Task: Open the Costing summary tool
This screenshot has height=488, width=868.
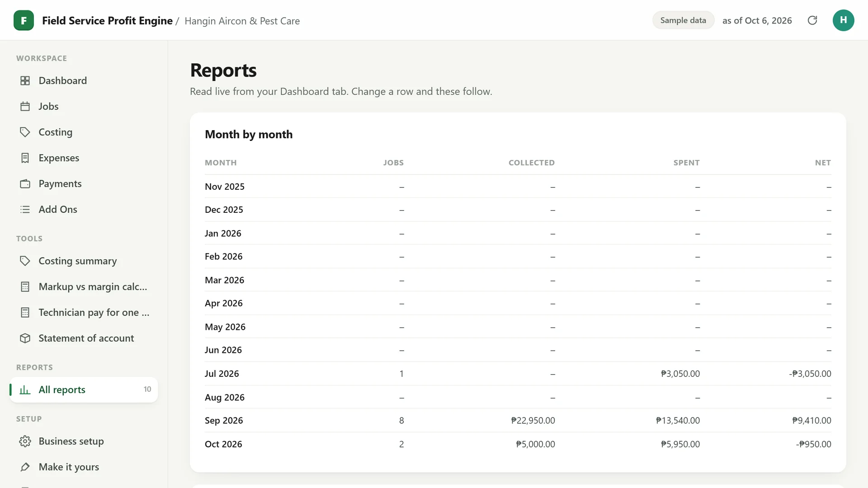Action: pos(84,261)
